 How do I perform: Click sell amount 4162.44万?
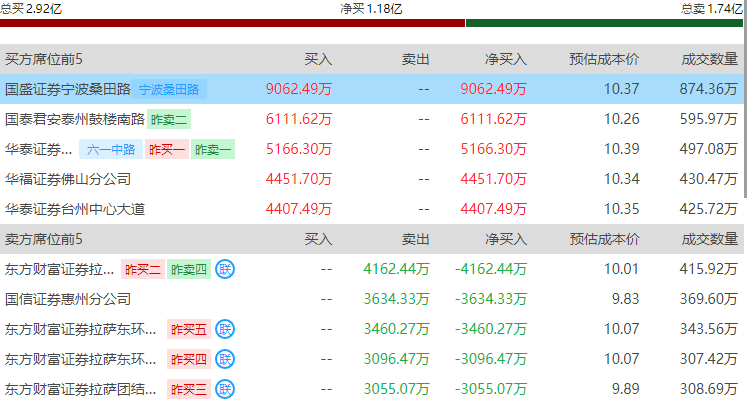tap(396, 269)
